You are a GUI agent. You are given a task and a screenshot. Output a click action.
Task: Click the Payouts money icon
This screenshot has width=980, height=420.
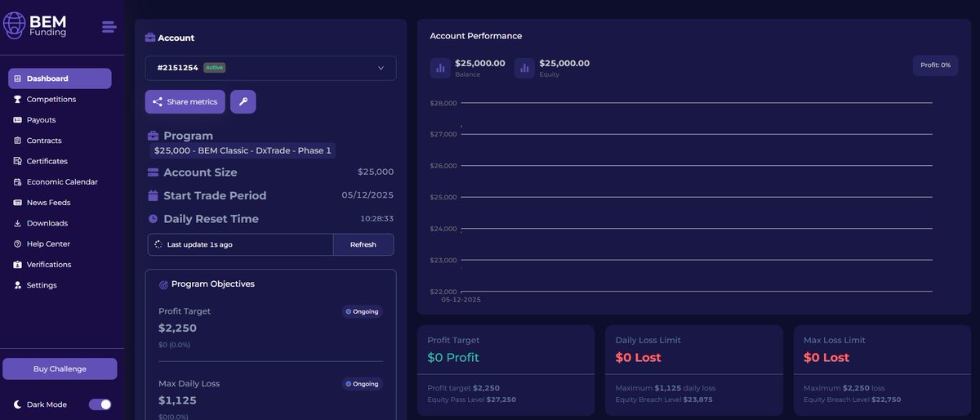18,120
